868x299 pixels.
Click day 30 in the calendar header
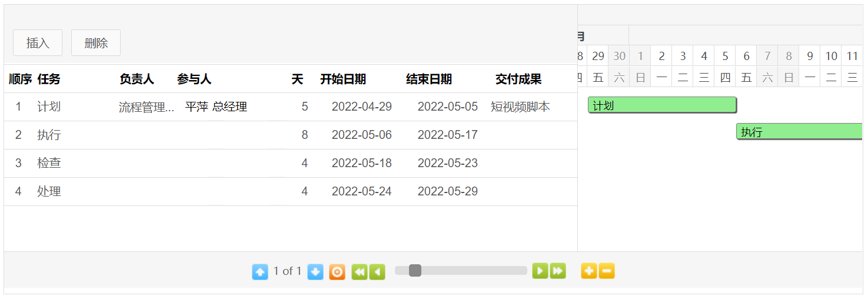coord(619,56)
